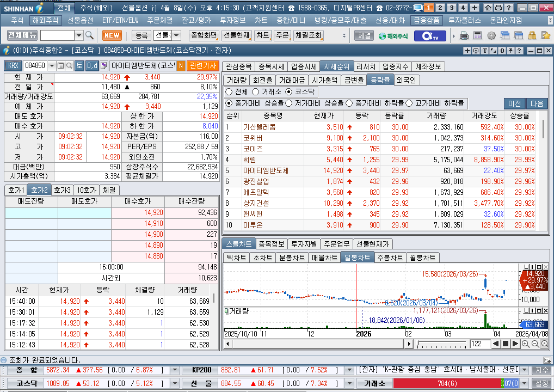Click the 이전 previous page button
Viewport: 554px width, 392px height.
[x=514, y=103]
